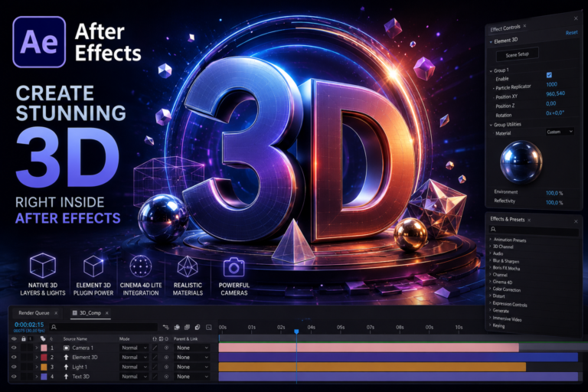Toggle visibility of the Text 3D layer
The height and width of the screenshot is (392, 588).
point(14,376)
